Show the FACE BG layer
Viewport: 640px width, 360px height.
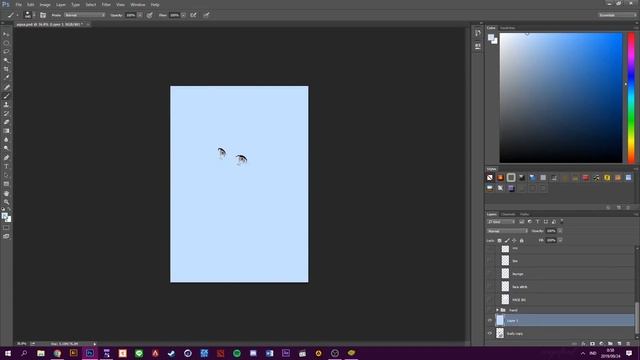click(x=490, y=300)
